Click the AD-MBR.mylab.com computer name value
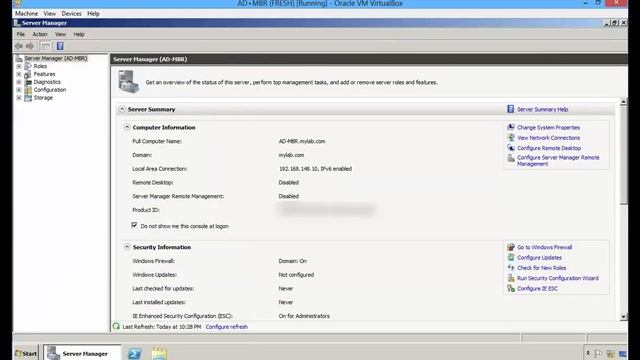Viewport: 640px width, 360px height. 302,141
